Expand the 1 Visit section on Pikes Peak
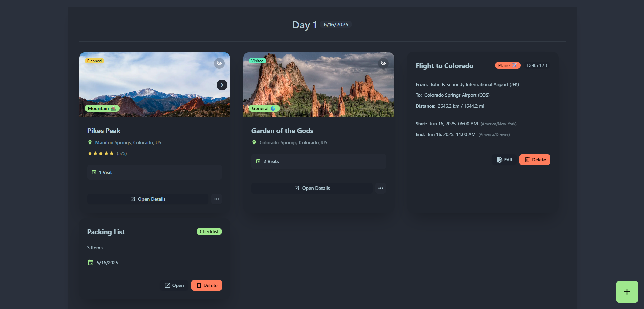Screen dimensions: 644x309 (154, 172)
